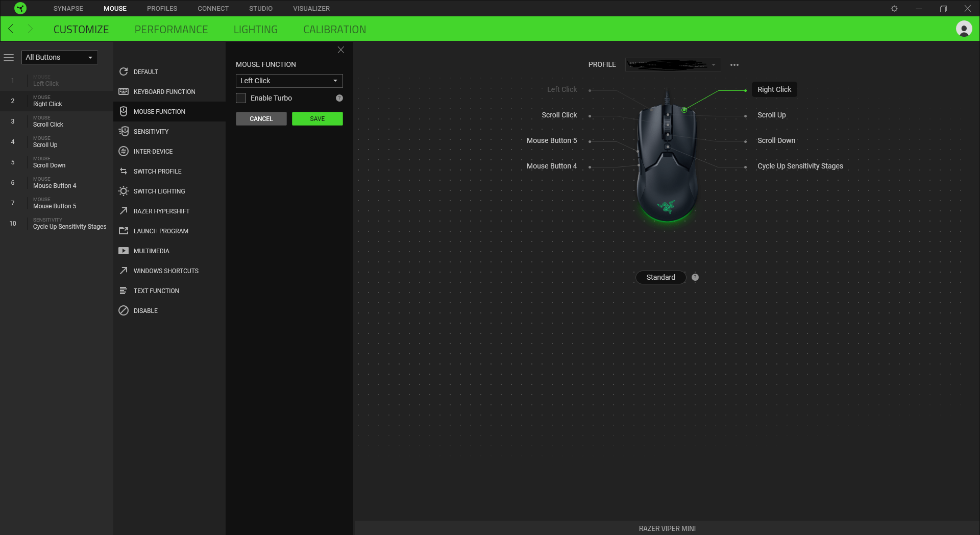Open the All Buttons filter dropdown

click(59, 57)
